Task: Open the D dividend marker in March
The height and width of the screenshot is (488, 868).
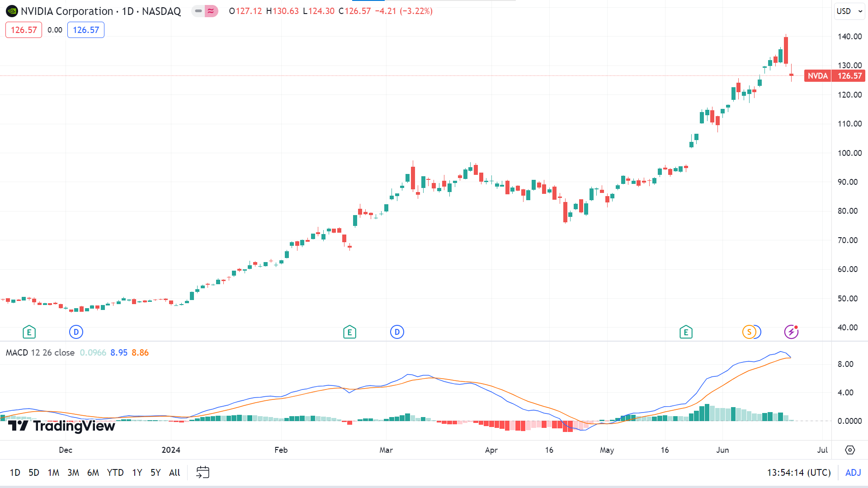Action: 397,332
